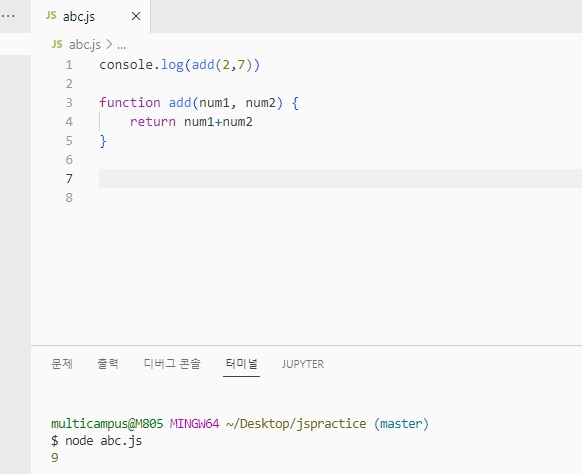Click the output value 9 in terminal
The image size is (582, 474).
(55, 458)
